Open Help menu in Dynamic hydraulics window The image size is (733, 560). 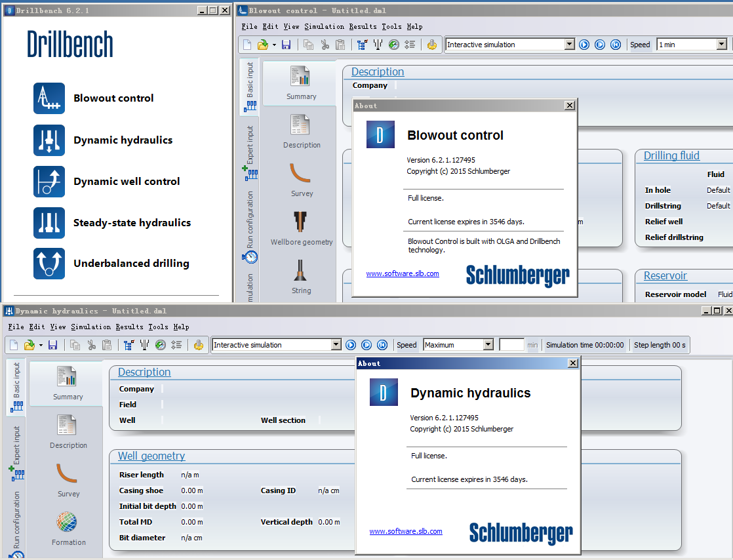point(181,327)
